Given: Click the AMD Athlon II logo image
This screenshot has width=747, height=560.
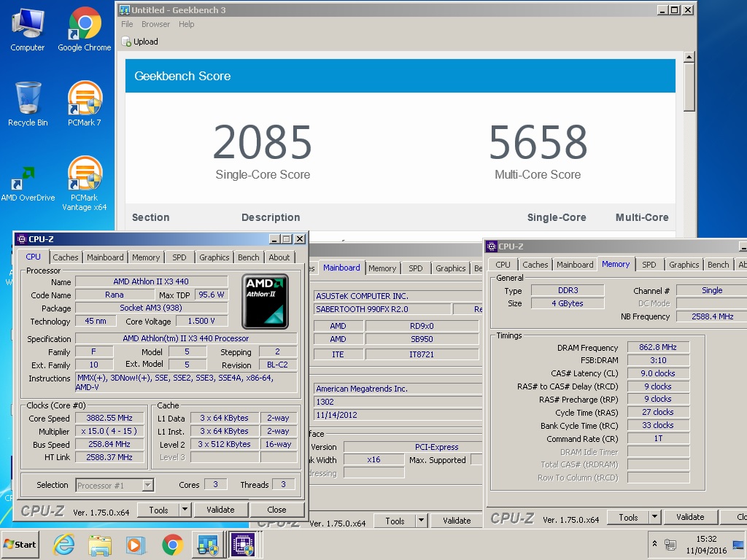Looking at the screenshot, I should tap(265, 301).
